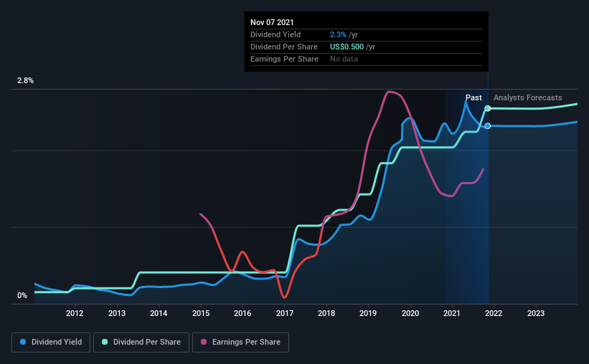Toggle the Dividend Yield legend button
The width and height of the screenshot is (589, 364).
click(51, 343)
